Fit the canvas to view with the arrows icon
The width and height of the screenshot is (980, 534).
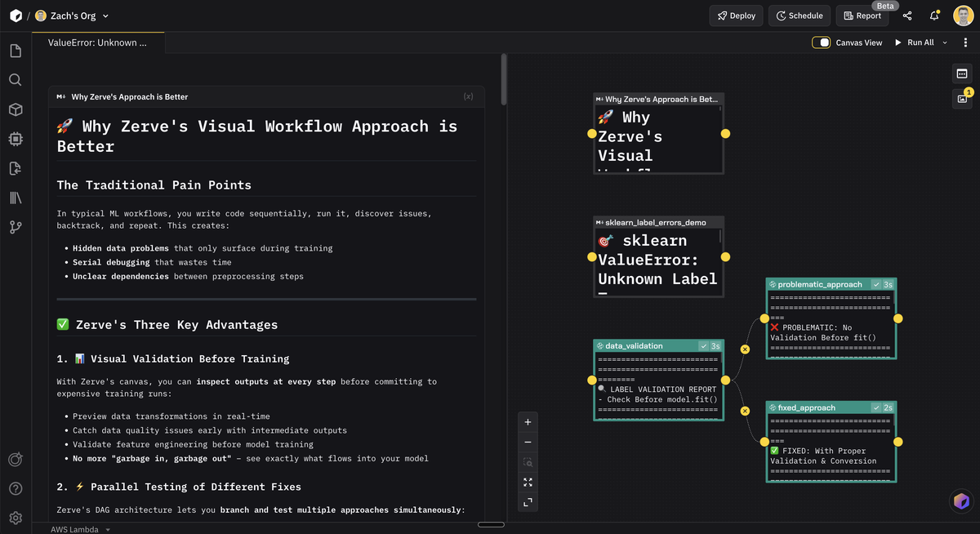click(528, 482)
